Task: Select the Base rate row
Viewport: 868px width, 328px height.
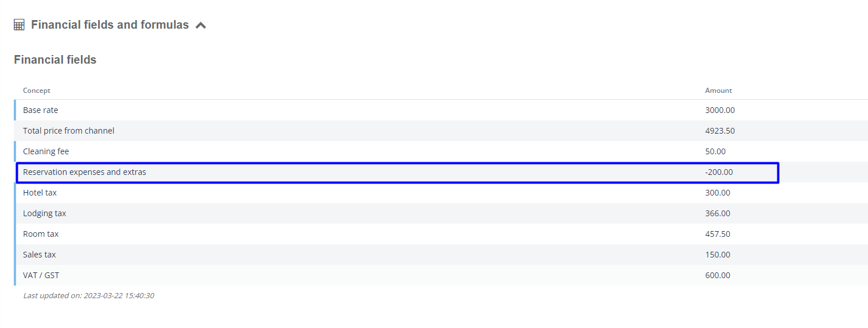Action: point(441,110)
